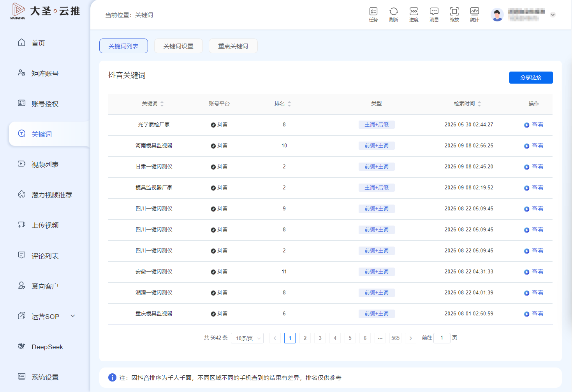Click 查看 for 河南模具监视器 row
The width and height of the screenshot is (572, 392).
534,146
